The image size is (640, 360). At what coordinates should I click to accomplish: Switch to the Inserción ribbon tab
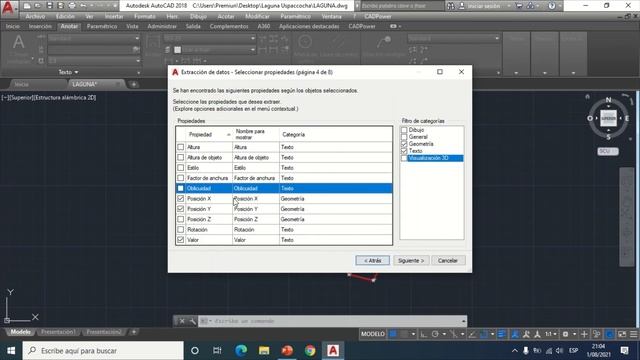40,26
